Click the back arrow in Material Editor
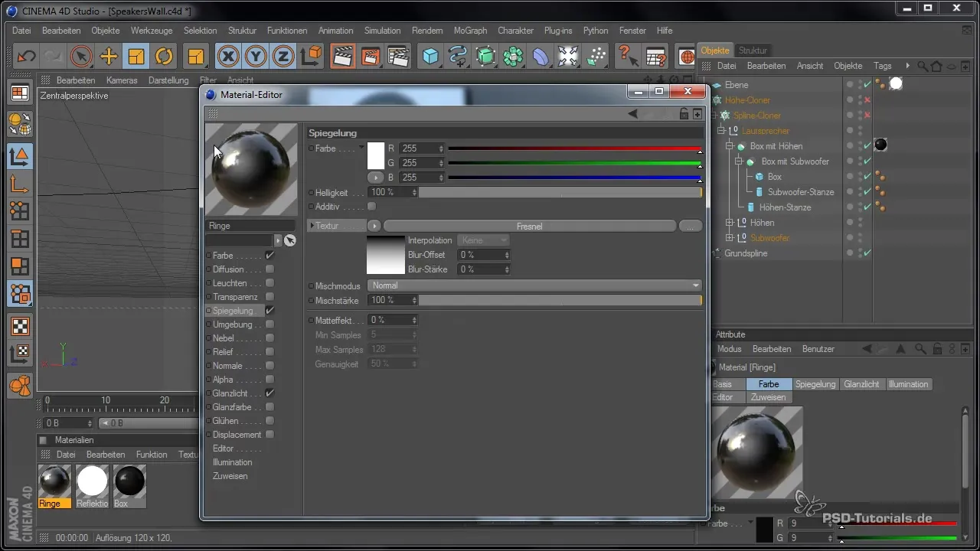The height and width of the screenshot is (551, 980). coord(633,114)
